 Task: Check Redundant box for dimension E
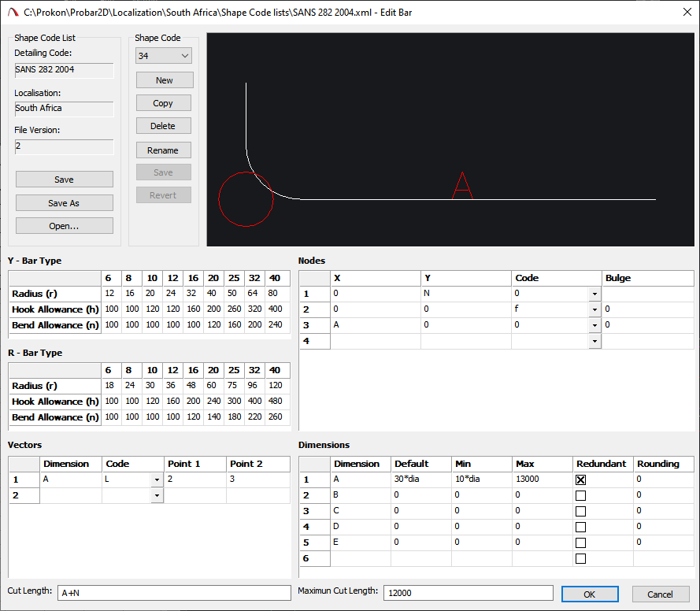(581, 542)
